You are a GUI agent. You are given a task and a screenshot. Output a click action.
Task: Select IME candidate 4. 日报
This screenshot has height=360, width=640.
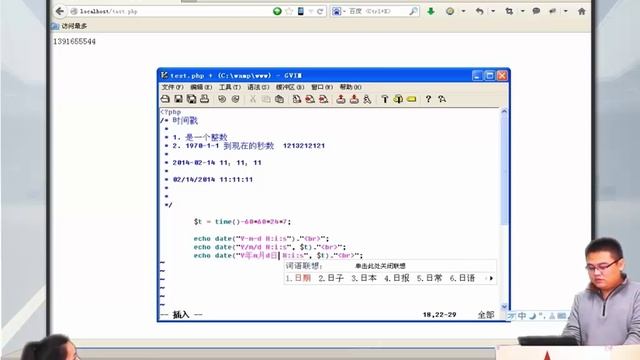pos(397,278)
